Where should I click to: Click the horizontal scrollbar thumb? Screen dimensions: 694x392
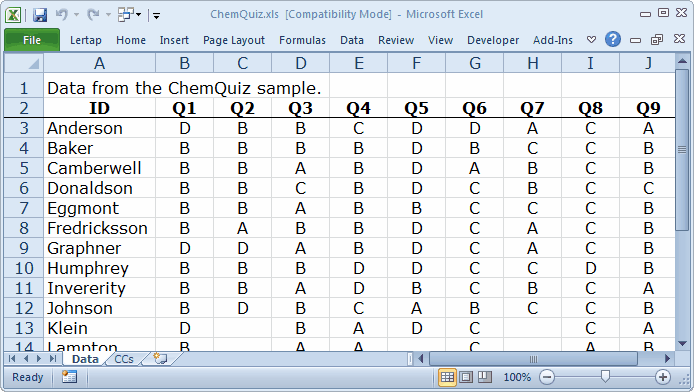coord(533,358)
